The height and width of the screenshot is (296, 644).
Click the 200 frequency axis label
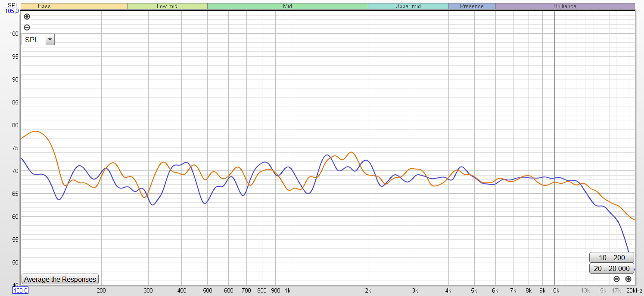pyautogui.click(x=101, y=290)
